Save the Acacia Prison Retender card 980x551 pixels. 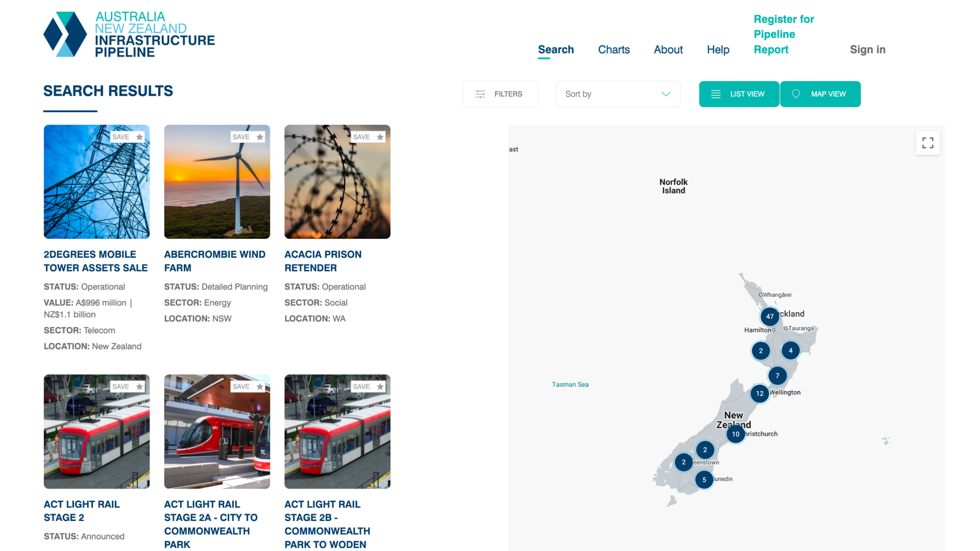[368, 137]
